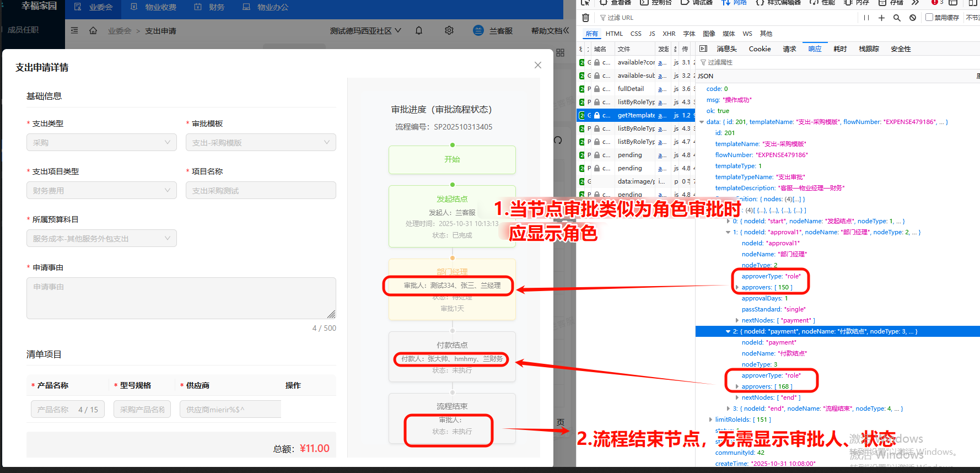
Task: Click the 产品名称 input in 清单项目
Action: pos(68,409)
